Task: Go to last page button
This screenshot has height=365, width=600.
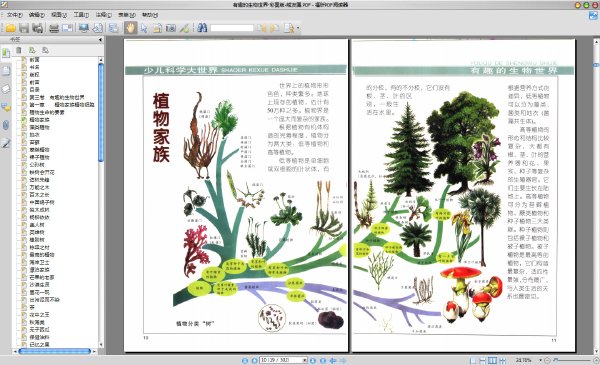Action: click(x=323, y=360)
